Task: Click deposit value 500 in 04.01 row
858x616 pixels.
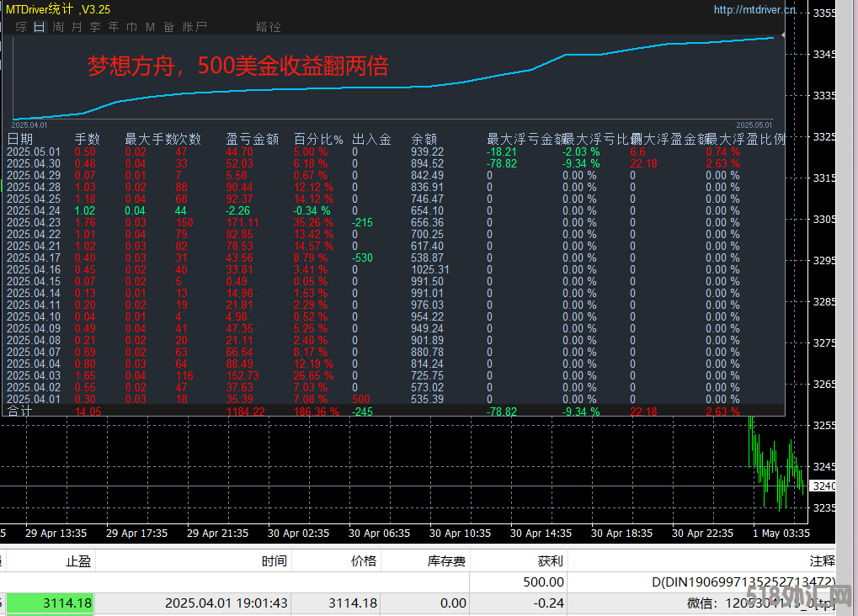Action: pyautogui.click(x=361, y=400)
